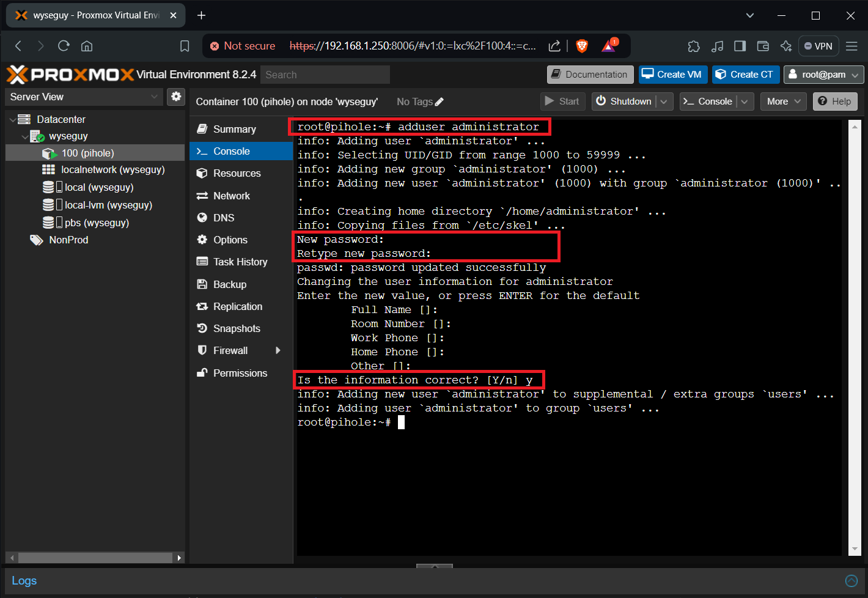The width and height of the screenshot is (868, 598).
Task: Expand the Logs panel
Action: pyautogui.click(x=851, y=581)
